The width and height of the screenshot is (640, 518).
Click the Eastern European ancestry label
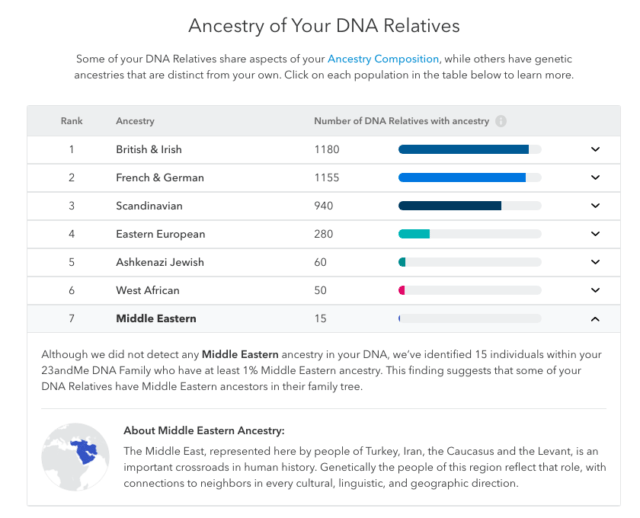pos(160,234)
